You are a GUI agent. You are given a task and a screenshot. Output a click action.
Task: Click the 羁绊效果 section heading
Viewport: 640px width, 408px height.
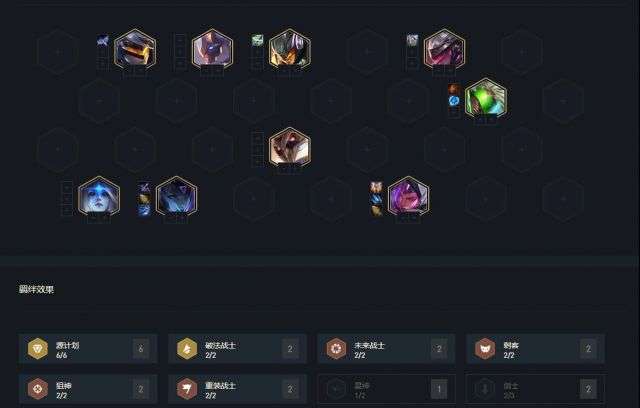point(36,289)
